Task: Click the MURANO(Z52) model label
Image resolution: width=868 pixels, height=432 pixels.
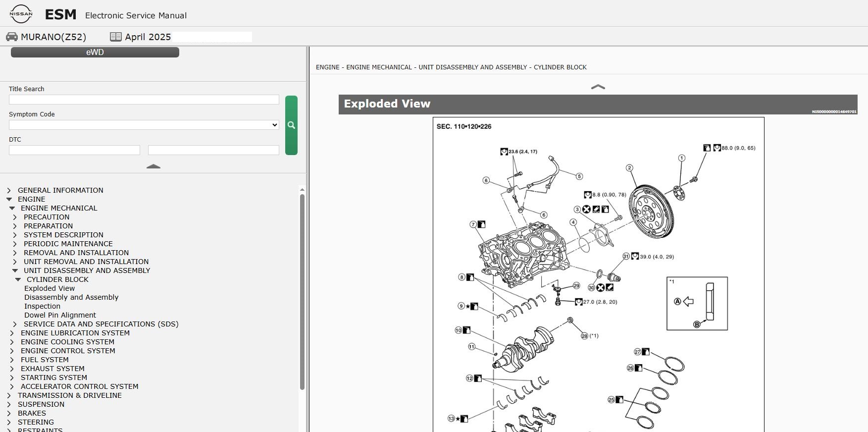Action: tap(53, 37)
